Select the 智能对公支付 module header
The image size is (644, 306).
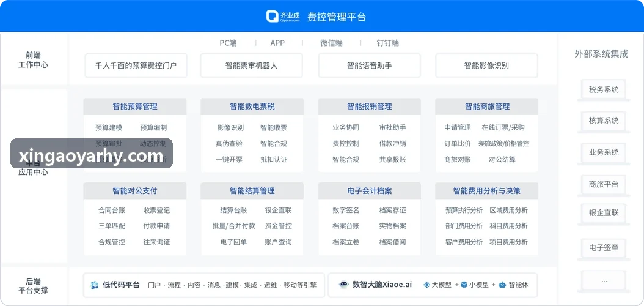click(135, 191)
